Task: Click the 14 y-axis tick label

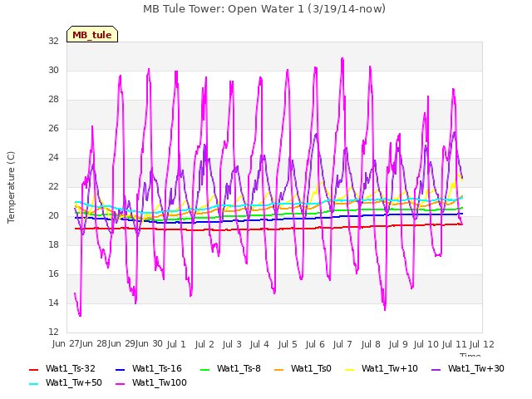Action: click(x=53, y=303)
